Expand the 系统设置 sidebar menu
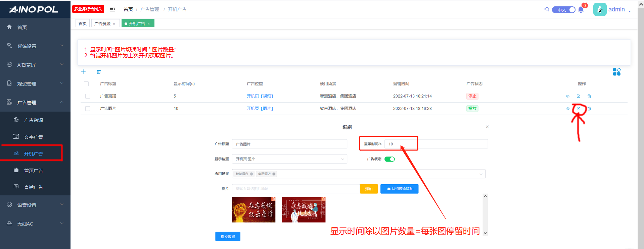 click(x=35, y=46)
